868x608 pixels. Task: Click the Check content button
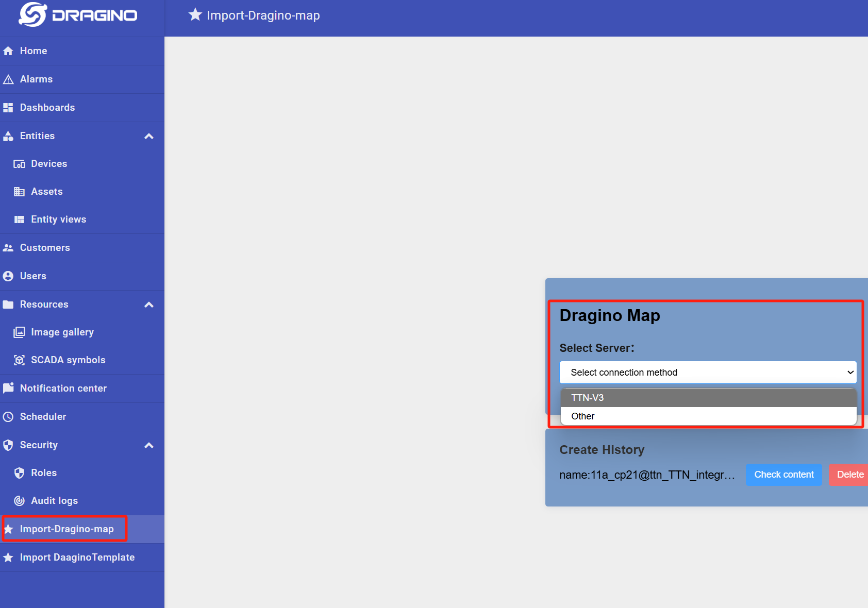pyautogui.click(x=784, y=475)
